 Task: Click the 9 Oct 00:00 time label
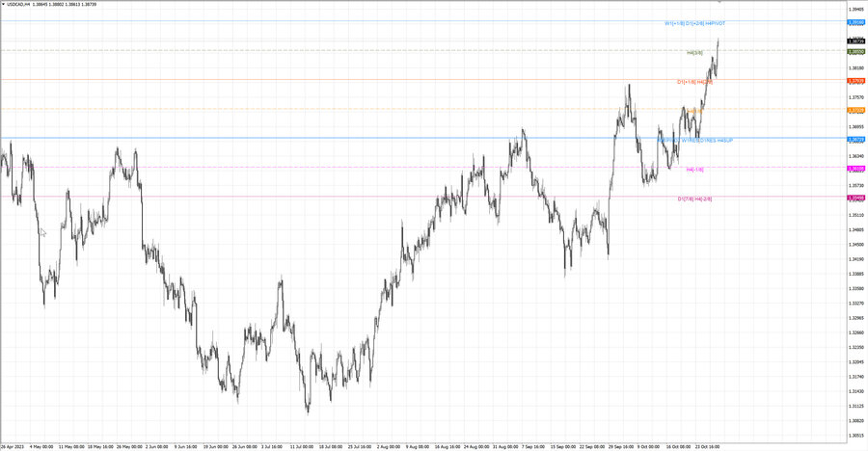click(x=648, y=446)
